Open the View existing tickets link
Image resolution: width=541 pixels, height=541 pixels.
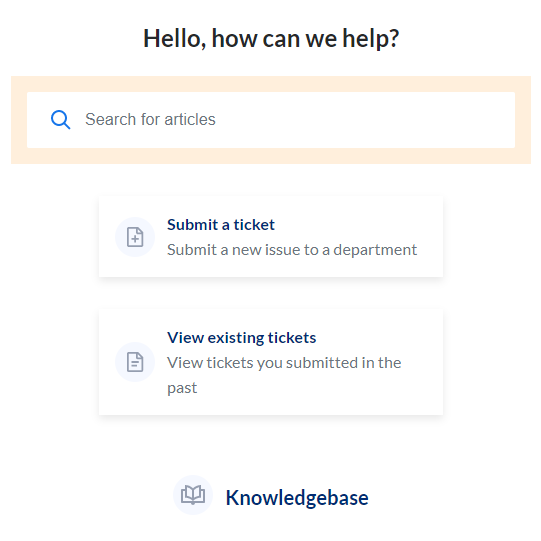pyautogui.click(x=242, y=337)
